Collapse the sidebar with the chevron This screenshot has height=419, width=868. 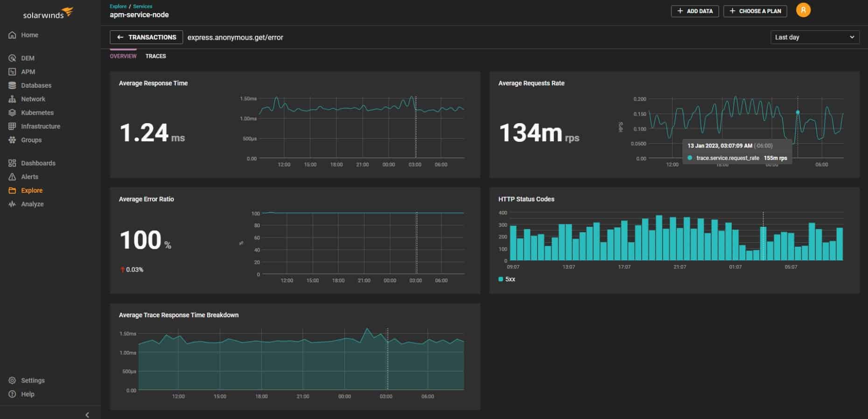(87, 415)
